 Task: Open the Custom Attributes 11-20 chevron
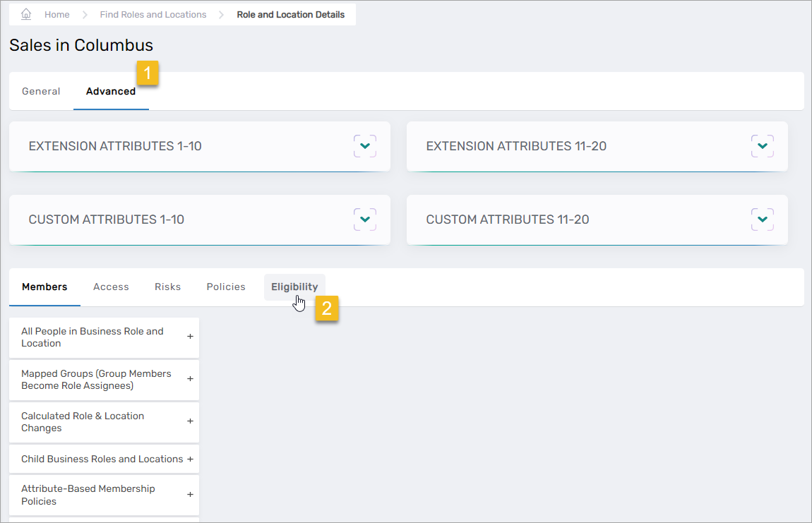[763, 219]
